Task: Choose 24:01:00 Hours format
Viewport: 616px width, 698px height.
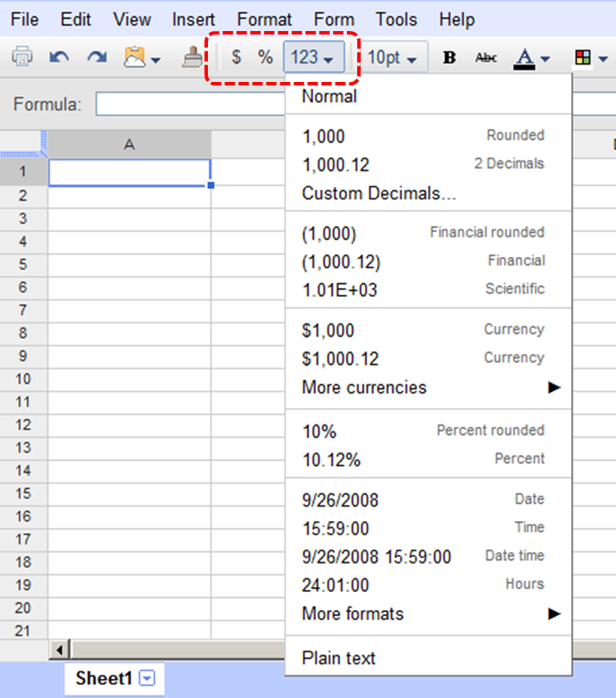Action: pos(428,585)
